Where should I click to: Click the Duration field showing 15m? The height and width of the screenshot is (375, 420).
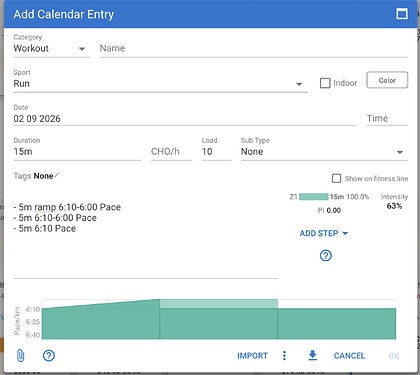point(77,152)
